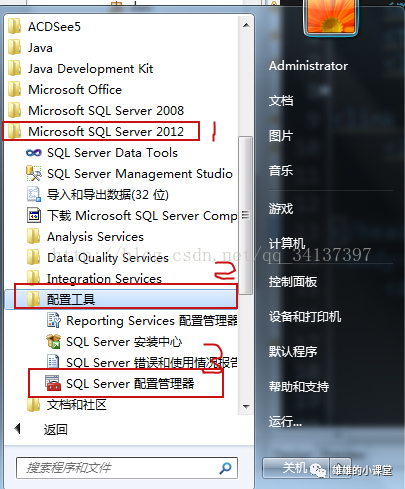
Task: Click the magnifier icon in the search box
Action: pos(226,468)
